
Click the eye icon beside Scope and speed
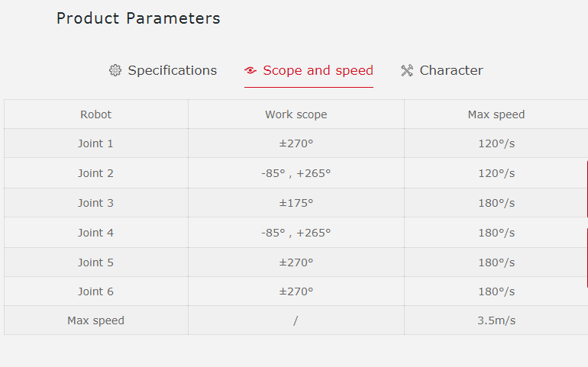pos(250,71)
